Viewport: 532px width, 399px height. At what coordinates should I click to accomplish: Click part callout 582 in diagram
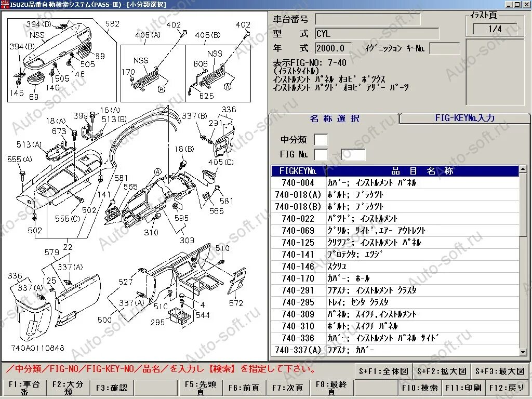point(112,24)
